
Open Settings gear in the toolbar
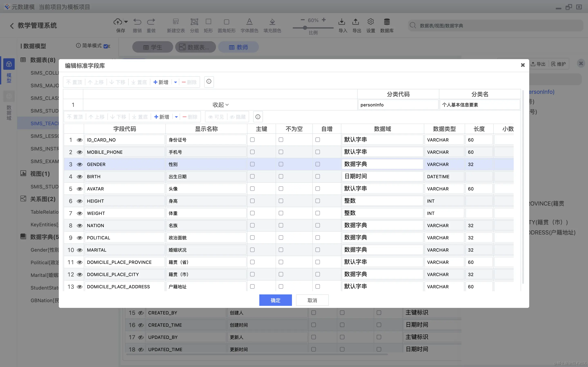370,22
